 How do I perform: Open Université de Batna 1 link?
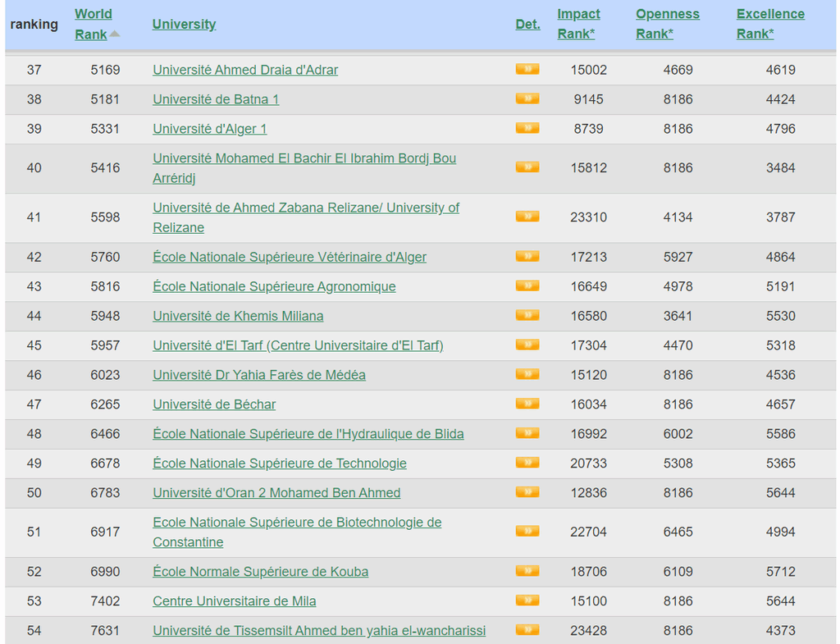tap(216, 99)
